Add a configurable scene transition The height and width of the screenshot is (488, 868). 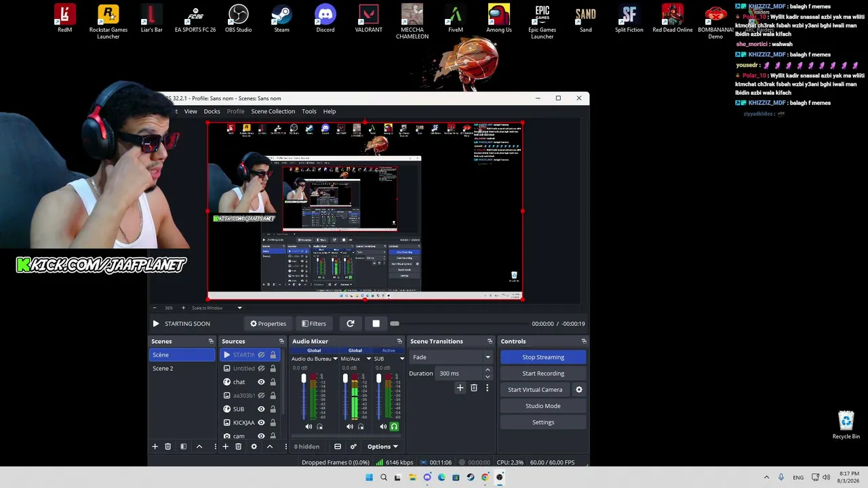tap(460, 388)
